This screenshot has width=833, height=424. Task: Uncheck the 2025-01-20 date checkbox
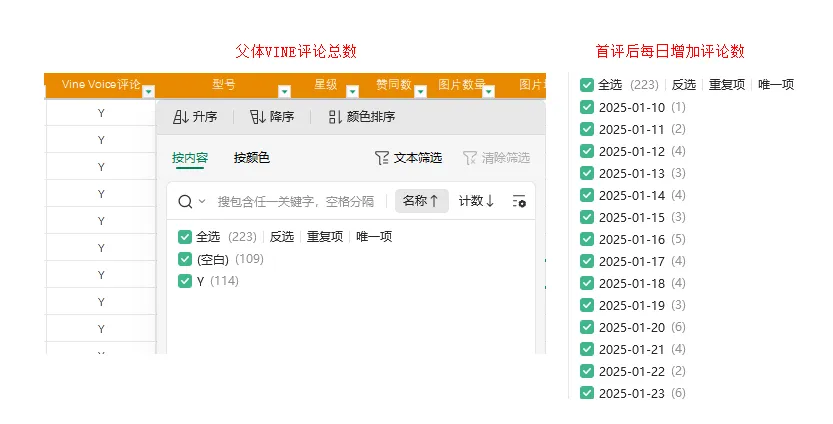[x=587, y=327]
